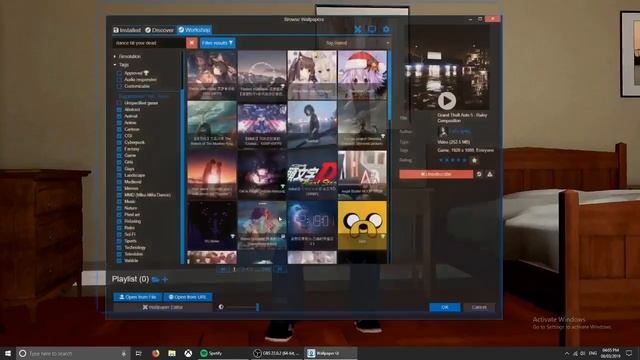Uncheck the Pixel art genre checkbox

(120, 215)
